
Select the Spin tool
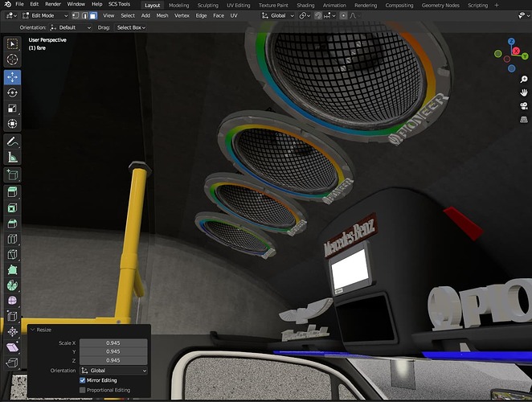tap(13, 285)
